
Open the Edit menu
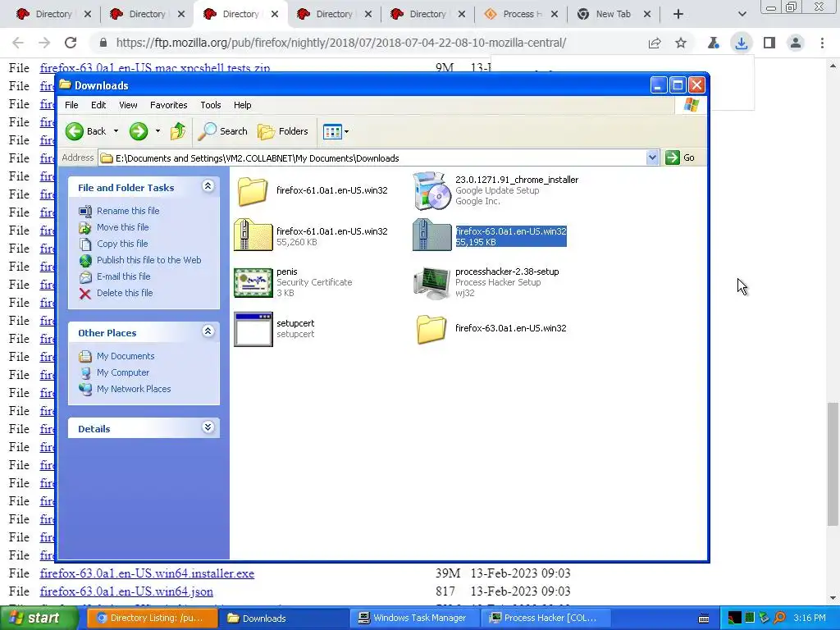pyautogui.click(x=98, y=105)
